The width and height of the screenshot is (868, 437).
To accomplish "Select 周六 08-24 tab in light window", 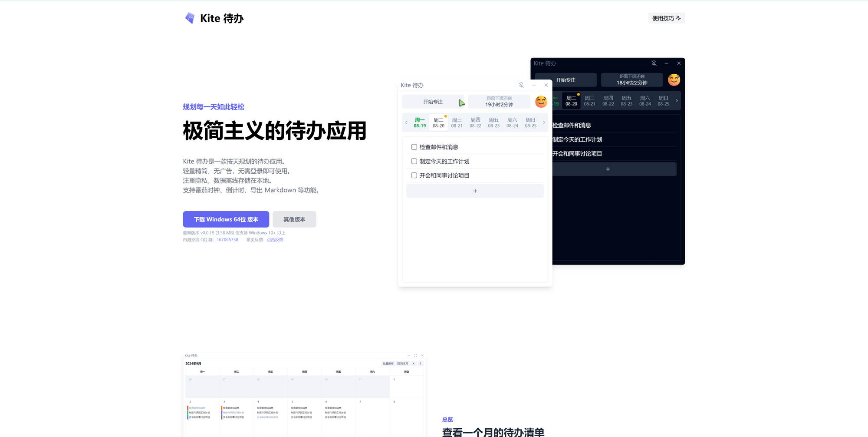I will tap(512, 122).
